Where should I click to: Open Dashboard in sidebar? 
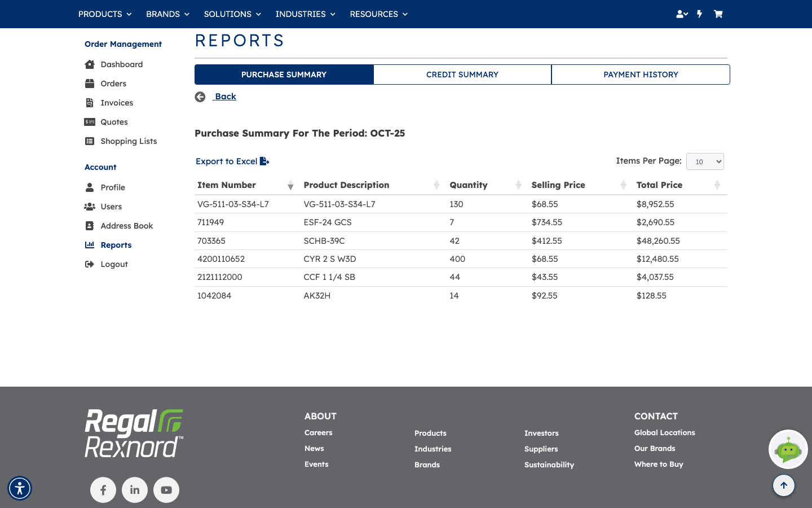(x=122, y=64)
